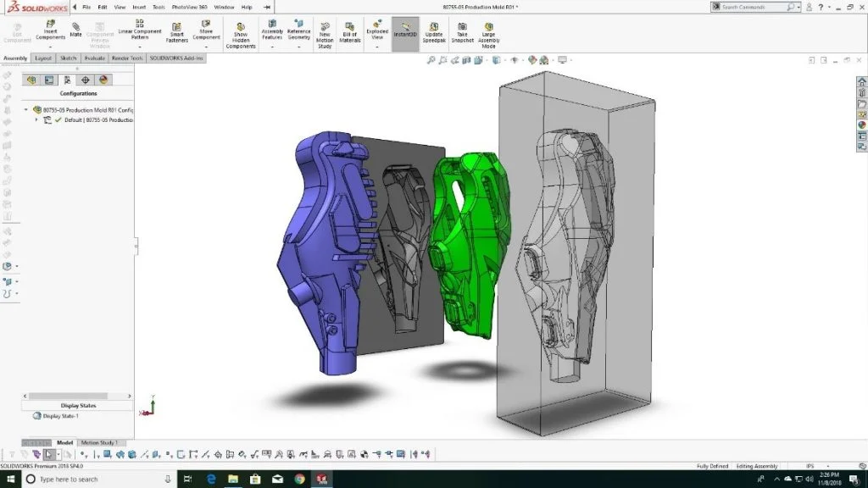The width and height of the screenshot is (868, 488).
Task: Select Display State-1 in the list
Action: 59,416
